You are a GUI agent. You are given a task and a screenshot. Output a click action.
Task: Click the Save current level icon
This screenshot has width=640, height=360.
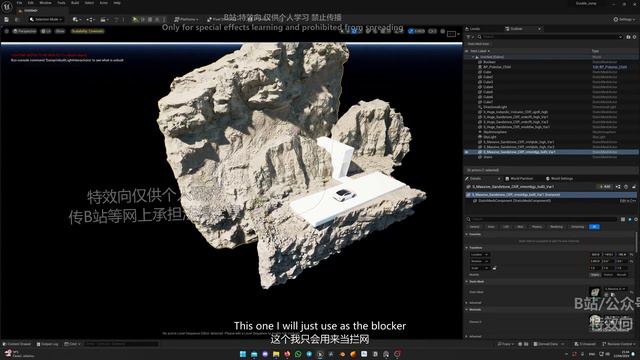tap(7, 20)
